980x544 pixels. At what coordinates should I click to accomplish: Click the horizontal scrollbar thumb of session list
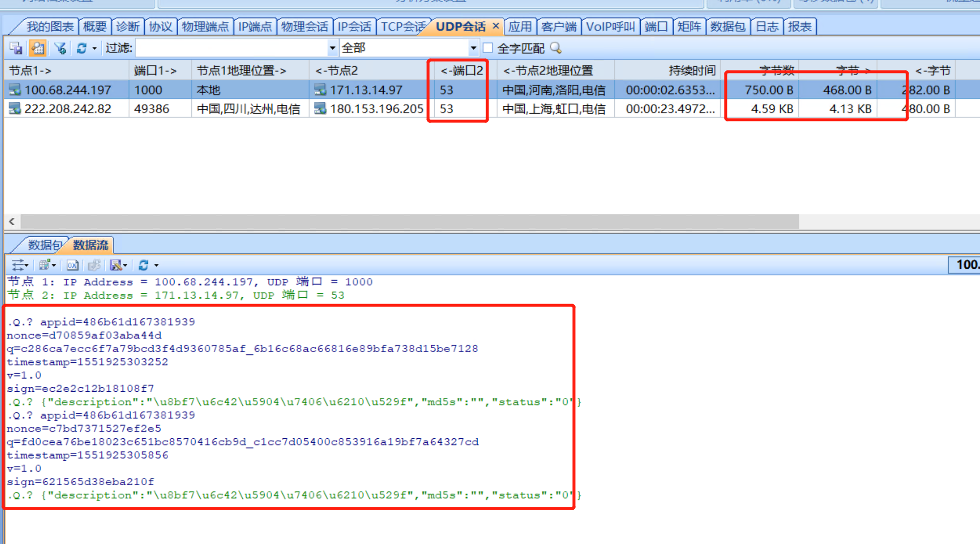410,221
